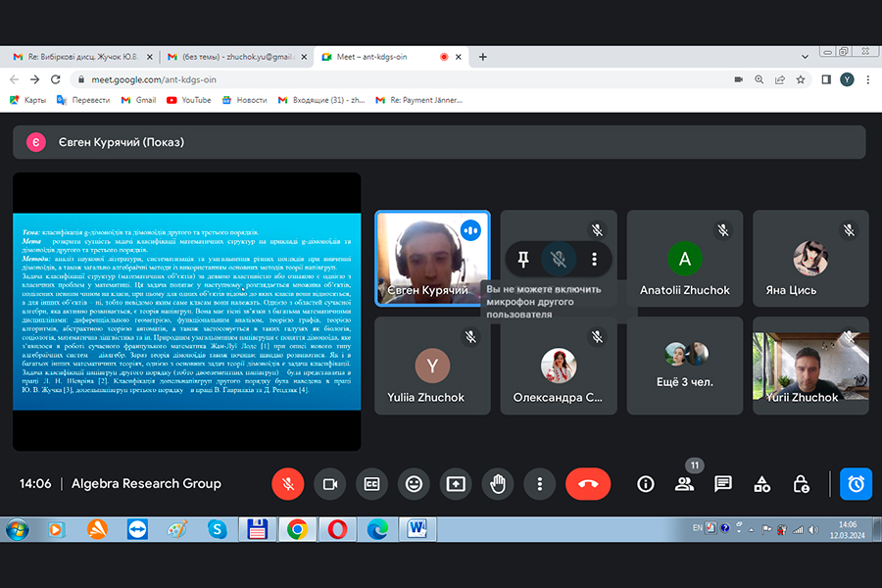Toggle Chrome side panel icon
Screen dimensions: 882x588
(x=826, y=80)
